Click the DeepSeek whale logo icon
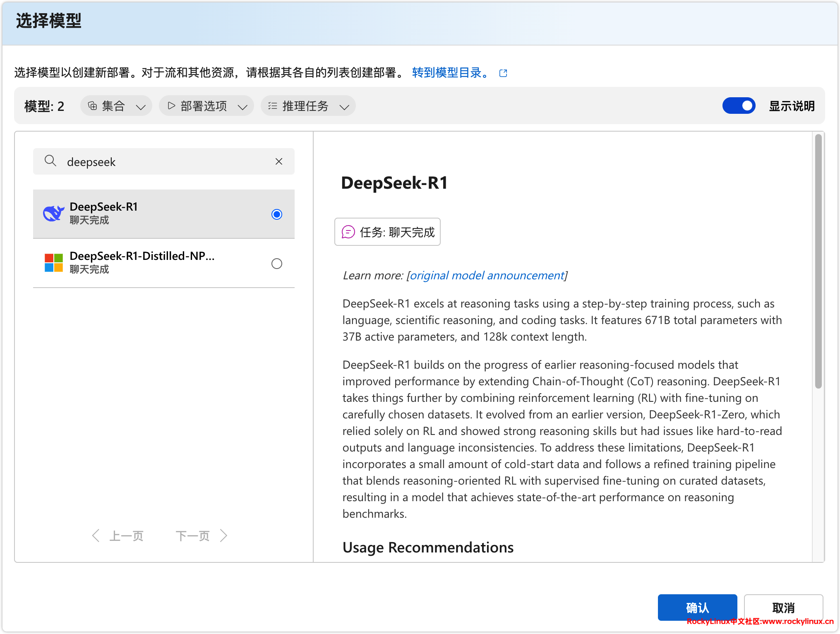 53,214
